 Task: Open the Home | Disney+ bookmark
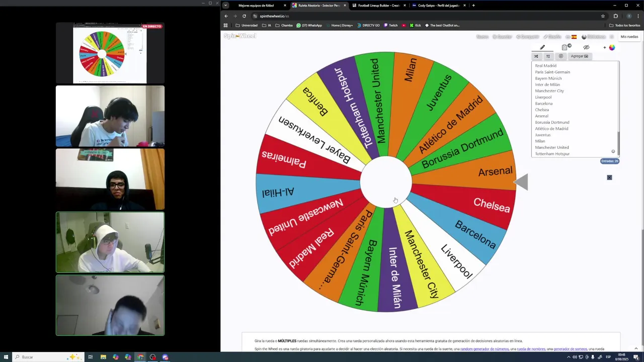pos(339,25)
